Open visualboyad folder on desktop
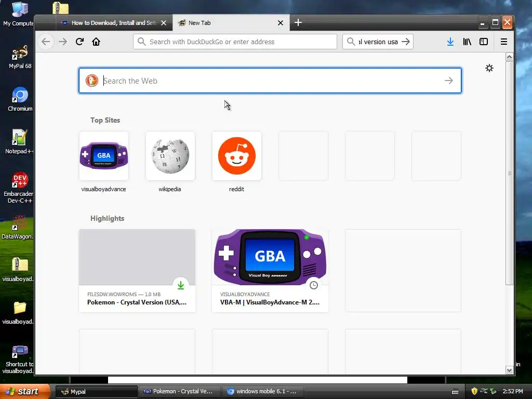The width and height of the screenshot is (532, 399). [x=18, y=312]
